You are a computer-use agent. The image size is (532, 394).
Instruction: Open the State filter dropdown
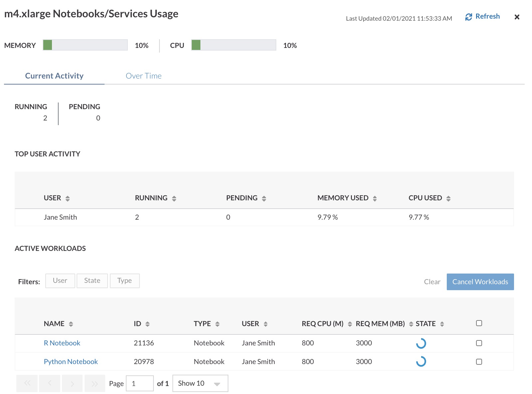point(92,281)
